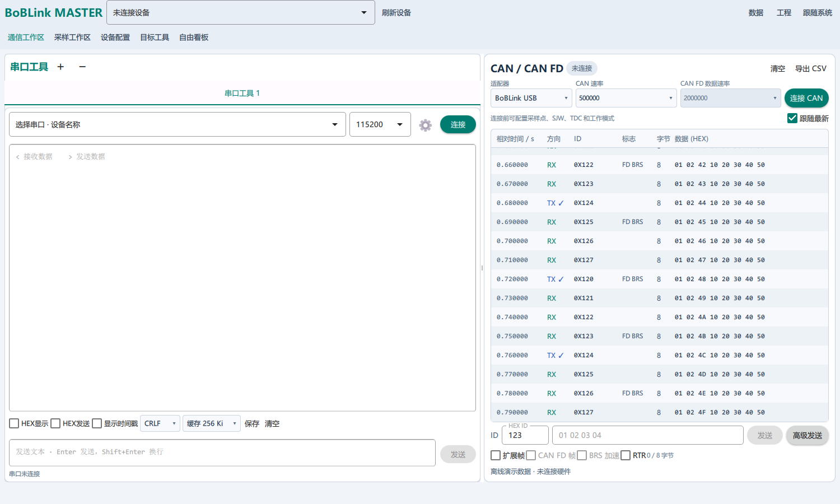Screen dimensions: 840x504
Task: Open the 未连接设备 device dropdown
Action: (241, 12)
